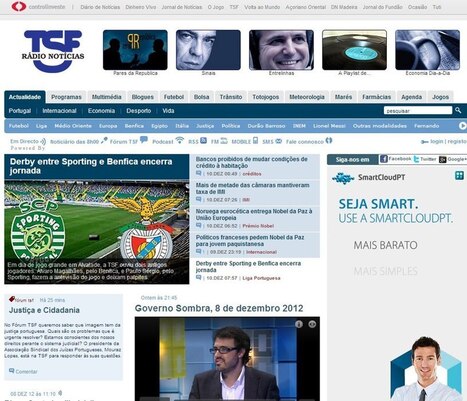Play the Governo Sombra video

[227, 359]
